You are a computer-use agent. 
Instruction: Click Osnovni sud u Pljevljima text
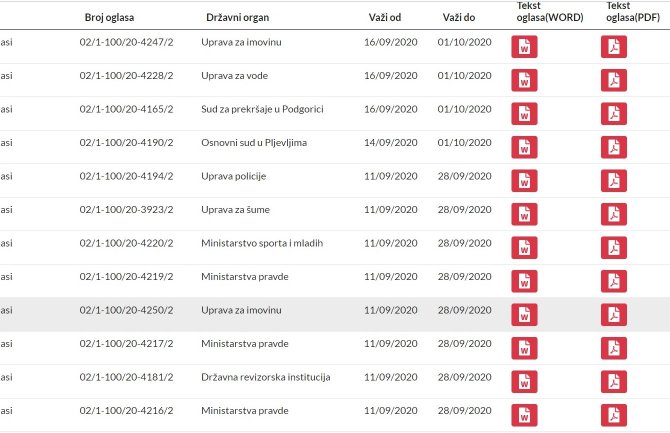pyautogui.click(x=254, y=143)
